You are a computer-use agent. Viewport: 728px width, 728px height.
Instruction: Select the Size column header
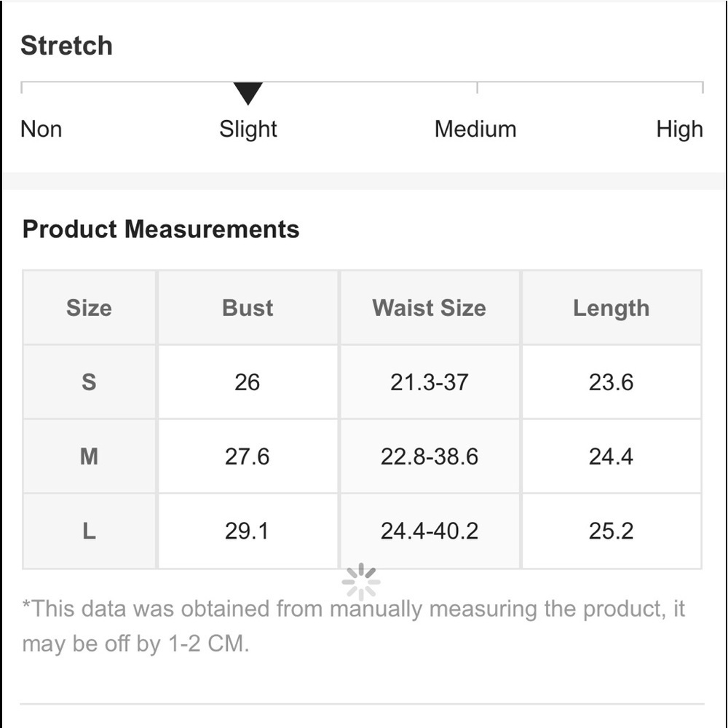89,308
